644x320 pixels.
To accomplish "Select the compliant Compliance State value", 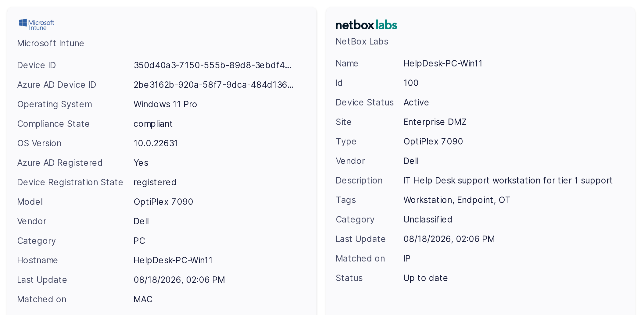I will click(x=153, y=124).
